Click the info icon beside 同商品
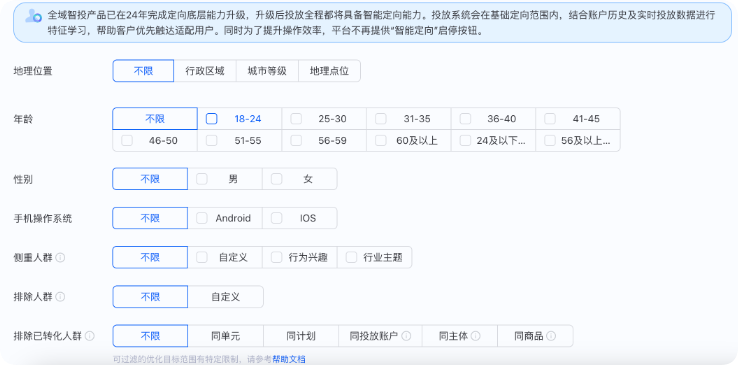Viewport: 738px width, 365px height. (551, 336)
